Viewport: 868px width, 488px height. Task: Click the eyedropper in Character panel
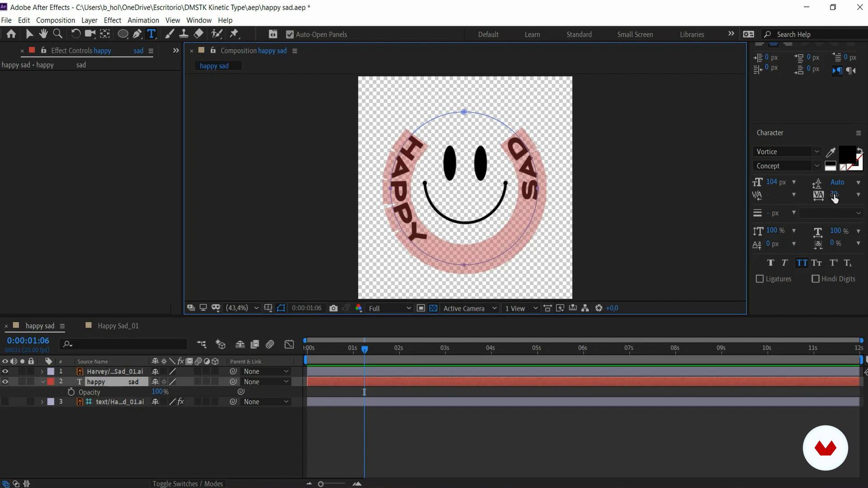click(830, 152)
